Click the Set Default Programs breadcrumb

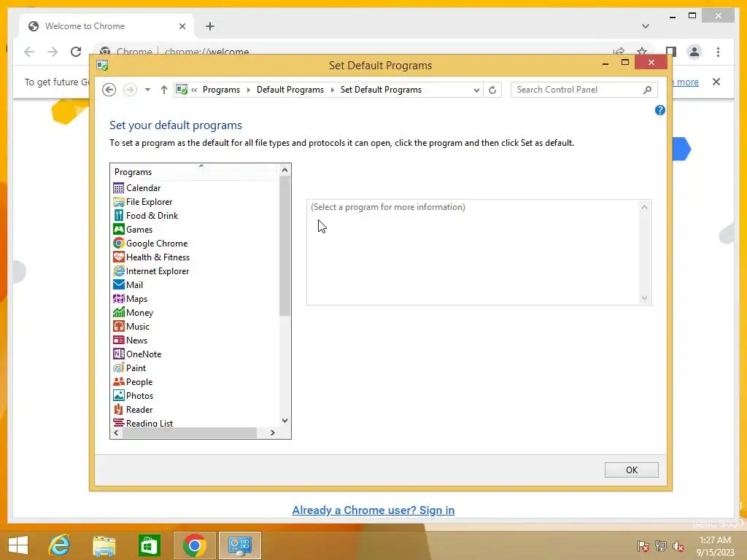pyautogui.click(x=381, y=90)
